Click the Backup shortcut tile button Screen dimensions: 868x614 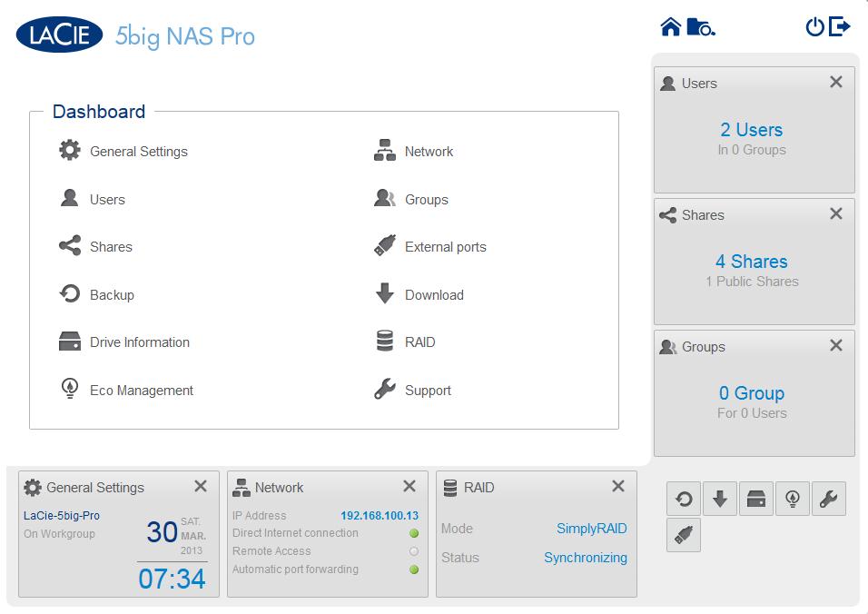pos(684,499)
